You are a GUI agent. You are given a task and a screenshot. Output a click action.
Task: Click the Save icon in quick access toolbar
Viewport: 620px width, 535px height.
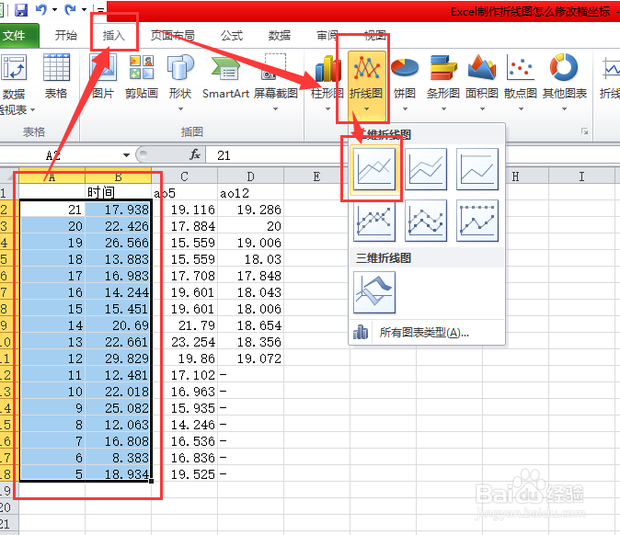21,9
